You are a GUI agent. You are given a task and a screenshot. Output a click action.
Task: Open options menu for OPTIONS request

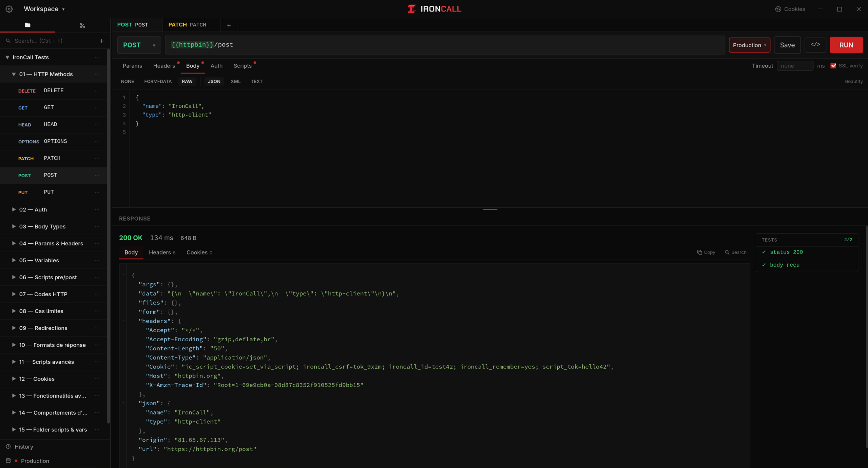pos(97,142)
